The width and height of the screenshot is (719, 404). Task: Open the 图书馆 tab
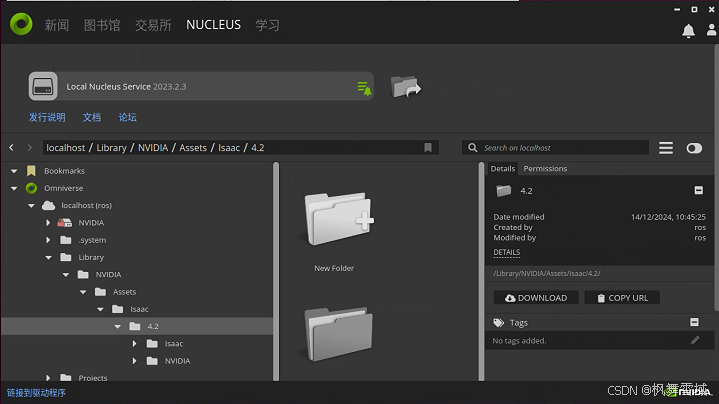coord(102,25)
